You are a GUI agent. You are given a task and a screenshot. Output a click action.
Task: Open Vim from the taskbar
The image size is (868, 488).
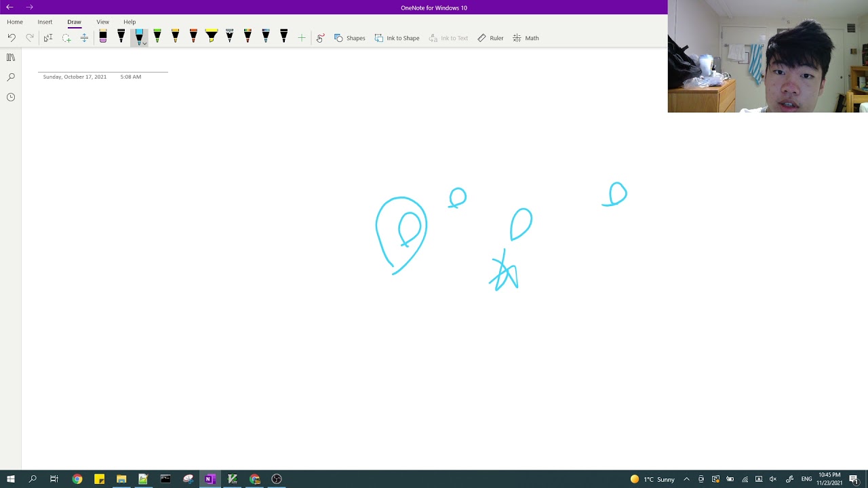pos(232,479)
